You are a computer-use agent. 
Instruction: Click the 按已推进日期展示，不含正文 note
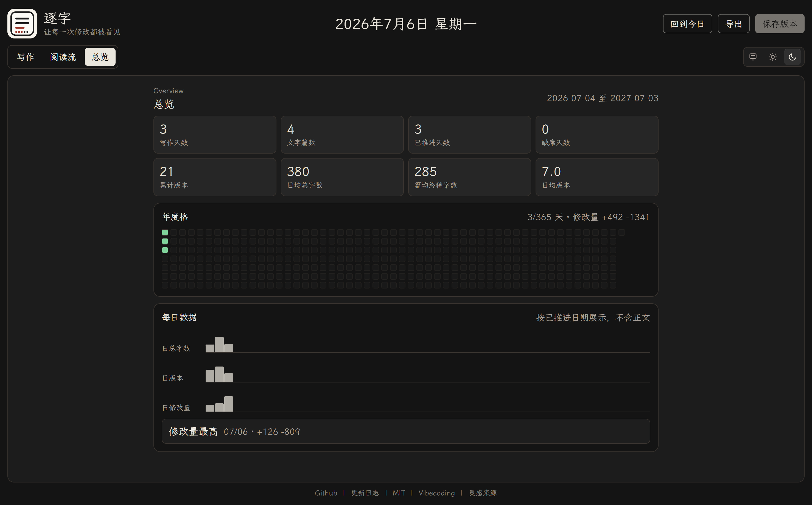pyautogui.click(x=593, y=318)
